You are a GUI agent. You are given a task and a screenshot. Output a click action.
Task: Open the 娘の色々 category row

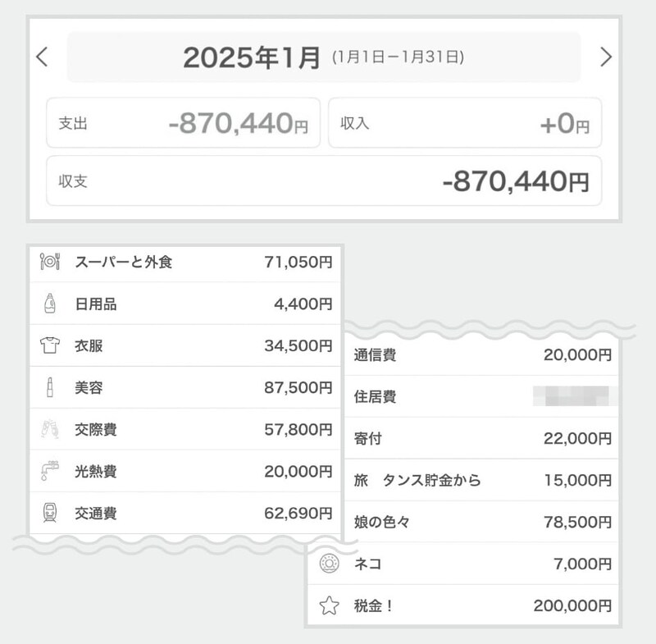[x=480, y=521]
